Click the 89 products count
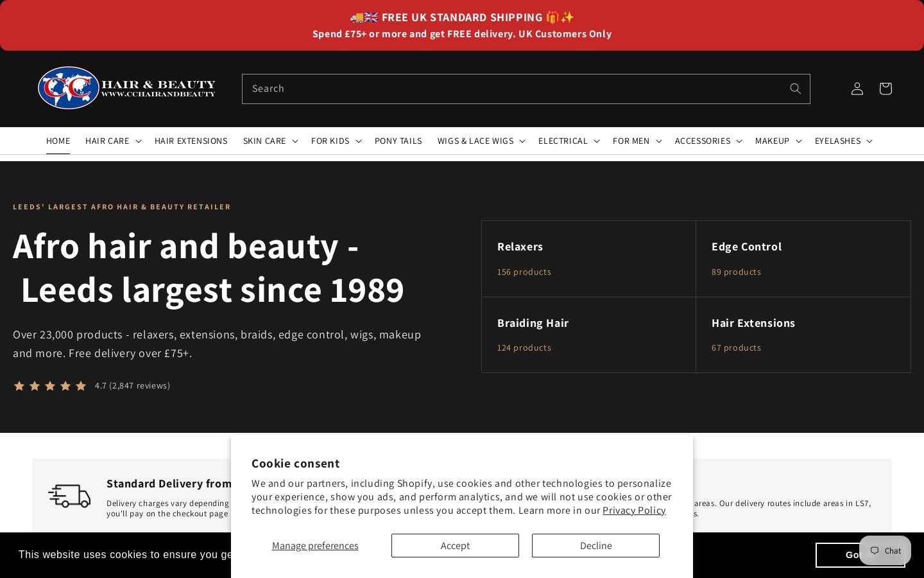 pos(736,272)
